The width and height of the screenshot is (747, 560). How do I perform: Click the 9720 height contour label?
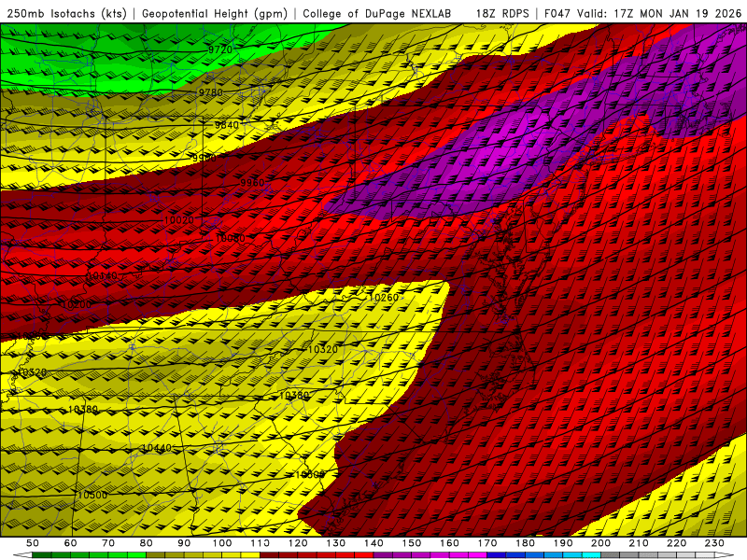click(220, 49)
